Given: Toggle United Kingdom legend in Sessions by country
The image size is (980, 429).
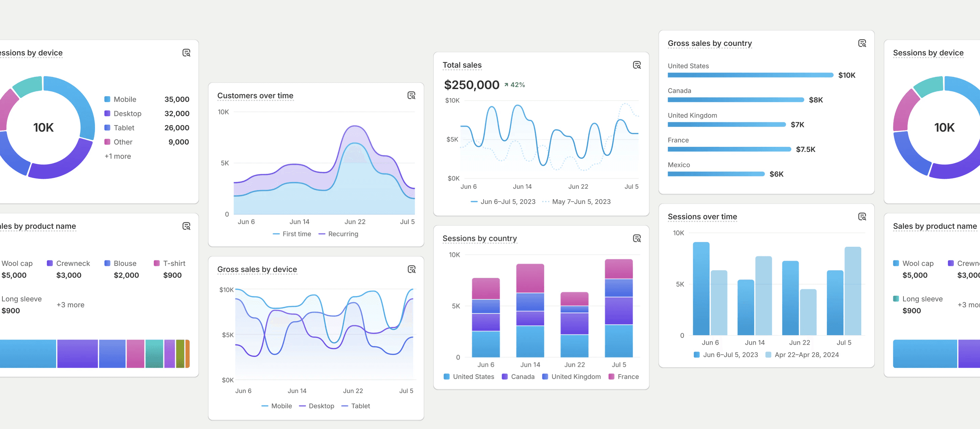Looking at the screenshot, I should click(571, 377).
